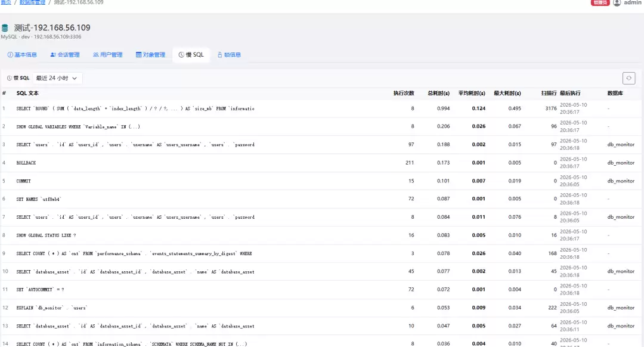
Task: Click the 扫描行 column header
Action: [549, 93]
